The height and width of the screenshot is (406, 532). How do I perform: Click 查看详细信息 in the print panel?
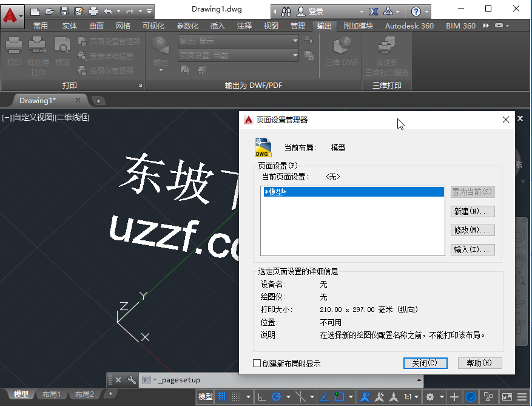pyautogui.click(x=106, y=56)
